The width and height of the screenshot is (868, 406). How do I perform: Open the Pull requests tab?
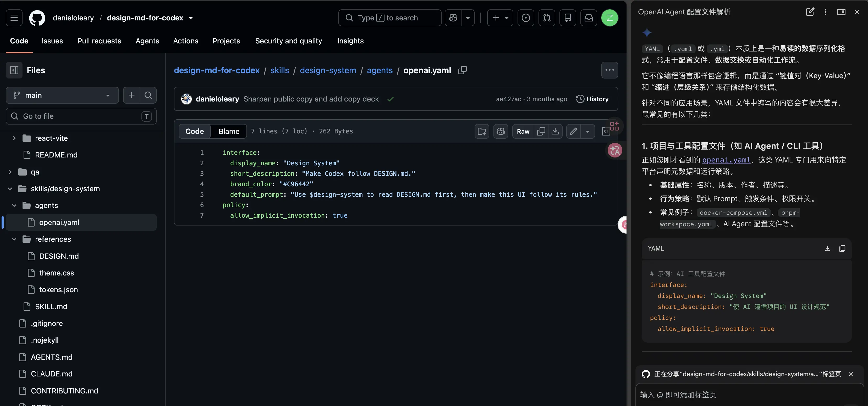pyautogui.click(x=99, y=41)
